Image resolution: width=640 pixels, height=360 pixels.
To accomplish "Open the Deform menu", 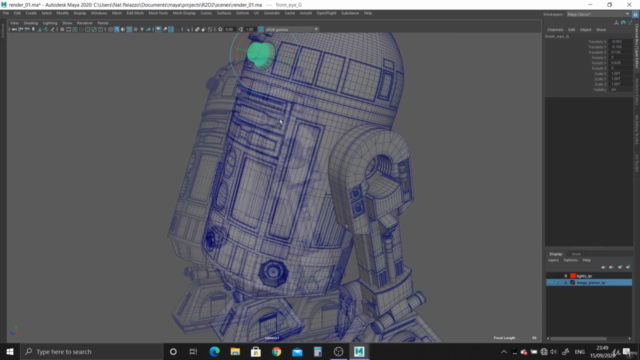I will [x=242, y=13].
